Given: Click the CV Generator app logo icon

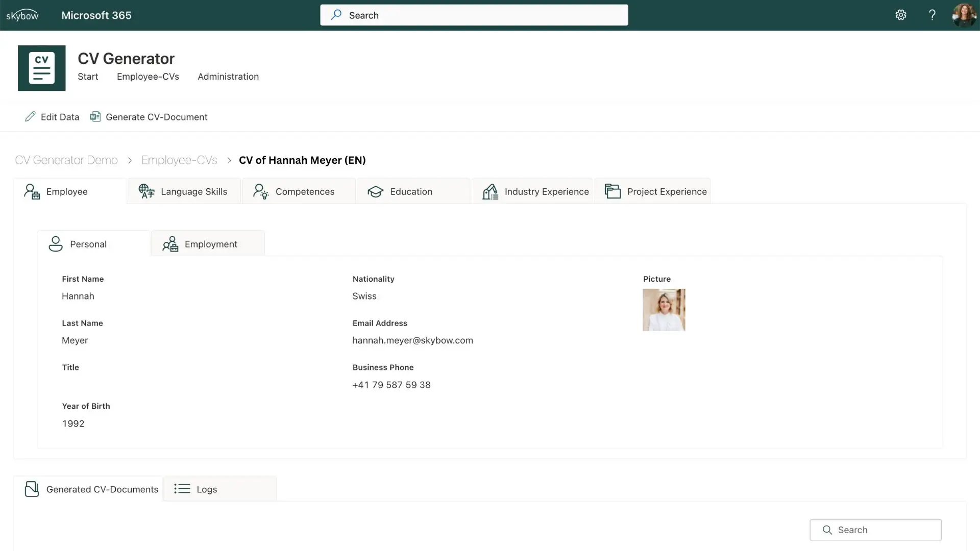Looking at the screenshot, I should pos(41,68).
